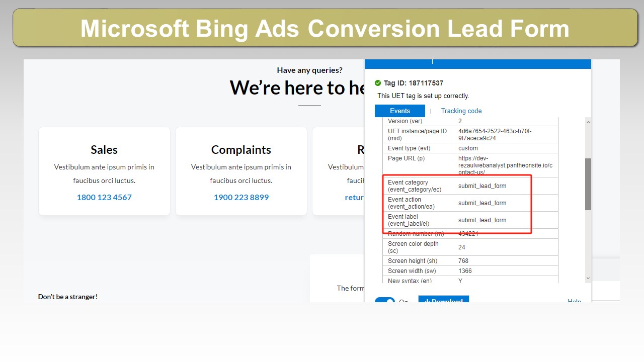The height and width of the screenshot is (362, 644).
Task: Click the 'Don't be a stranger!' text
Action: pyautogui.click(x=68, y=297)
